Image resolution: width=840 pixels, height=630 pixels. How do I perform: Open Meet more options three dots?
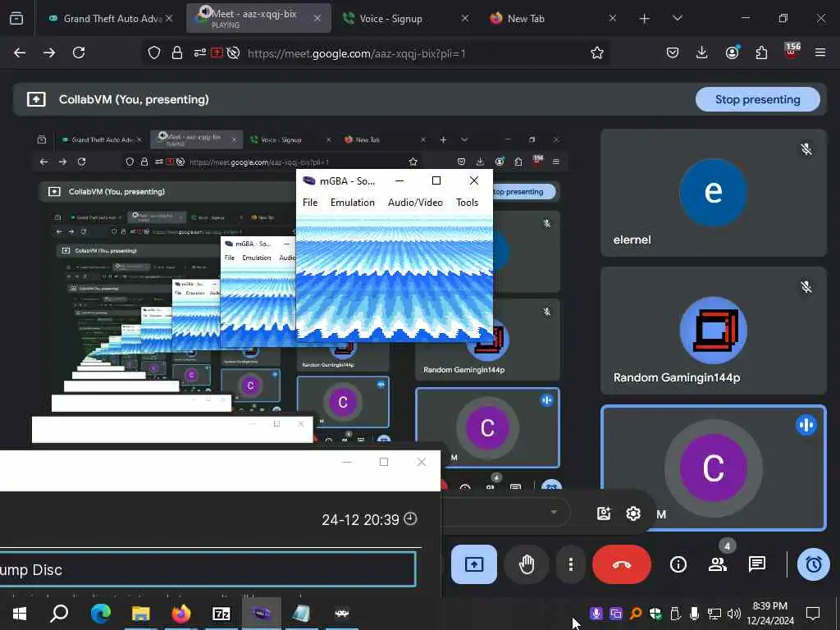[571, 564]
